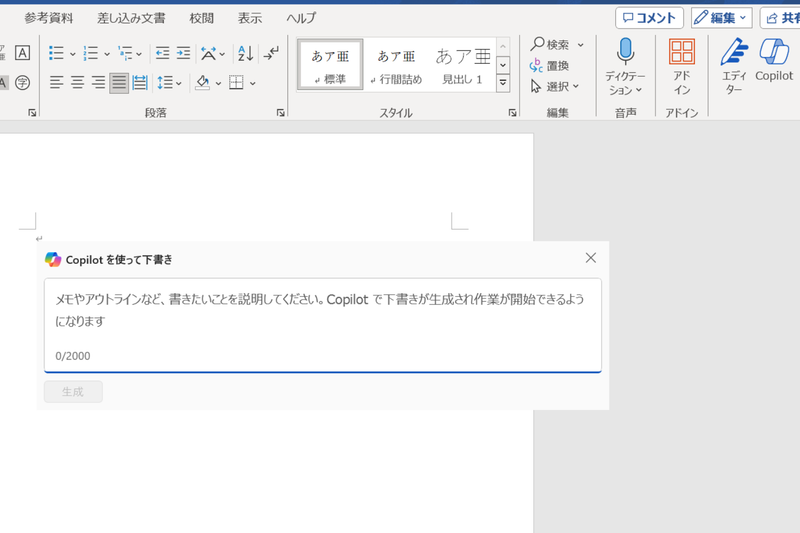Viewport: 800px width, 533px height.
Task: Open the 参考資料 tab
Action: coord(48,18)
